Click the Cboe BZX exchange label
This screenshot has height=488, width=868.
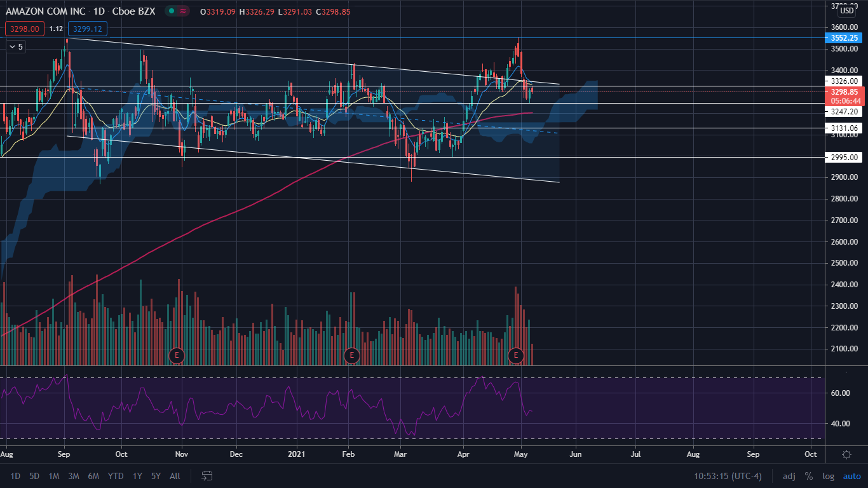point(135,11)
